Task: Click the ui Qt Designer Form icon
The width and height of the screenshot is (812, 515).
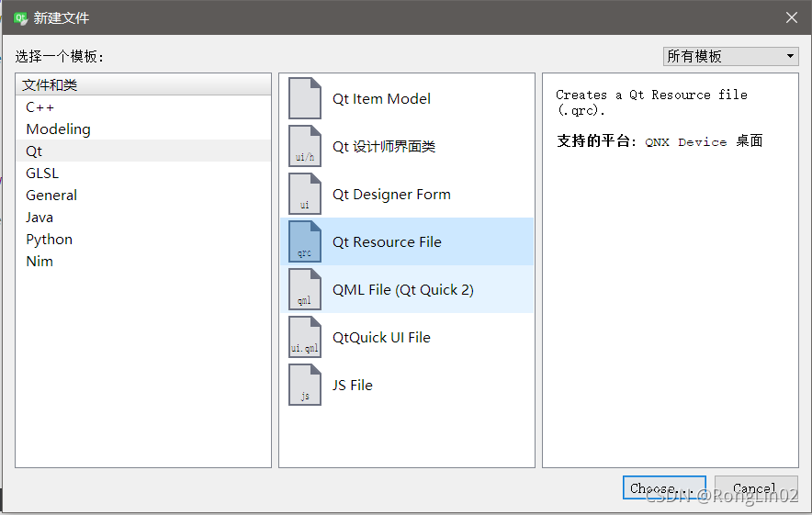Action: pyautogui.click(x=305, y=194)
